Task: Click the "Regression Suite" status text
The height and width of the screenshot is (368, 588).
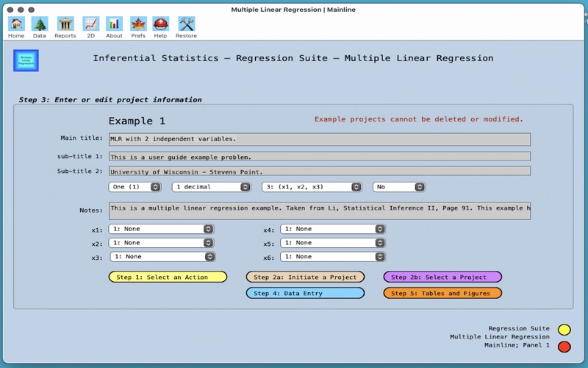Action: (519, 328)
